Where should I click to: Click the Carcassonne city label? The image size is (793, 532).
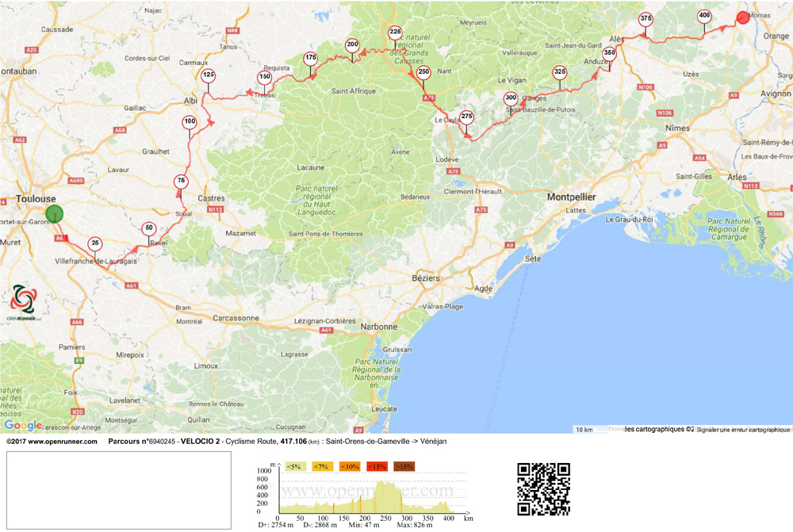236,318
